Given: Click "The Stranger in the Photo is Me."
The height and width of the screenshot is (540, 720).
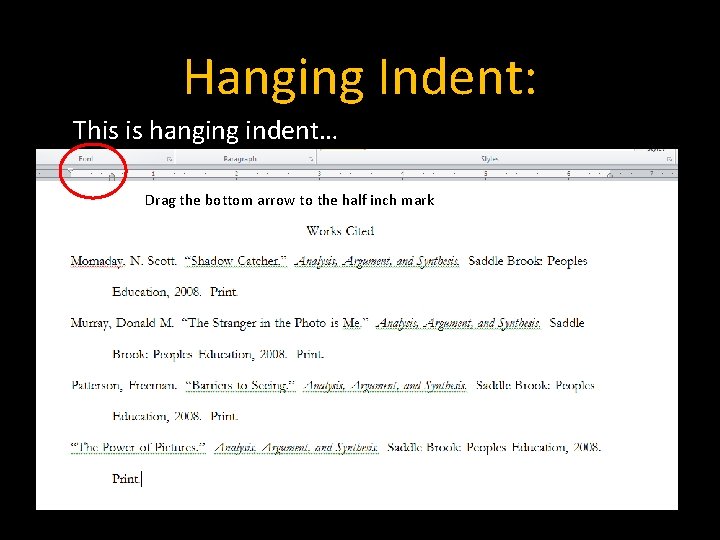Looking at the screenshot, I should (275, 323).
